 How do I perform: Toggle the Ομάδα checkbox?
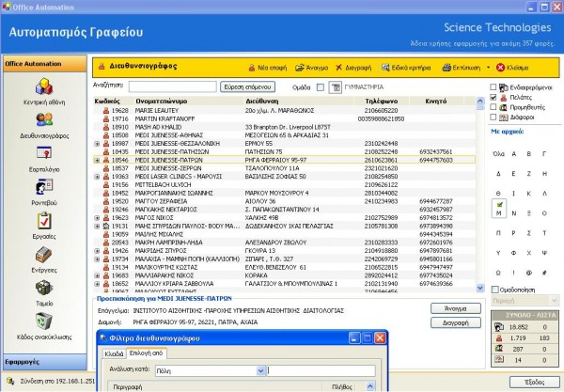tap(321, 87)
